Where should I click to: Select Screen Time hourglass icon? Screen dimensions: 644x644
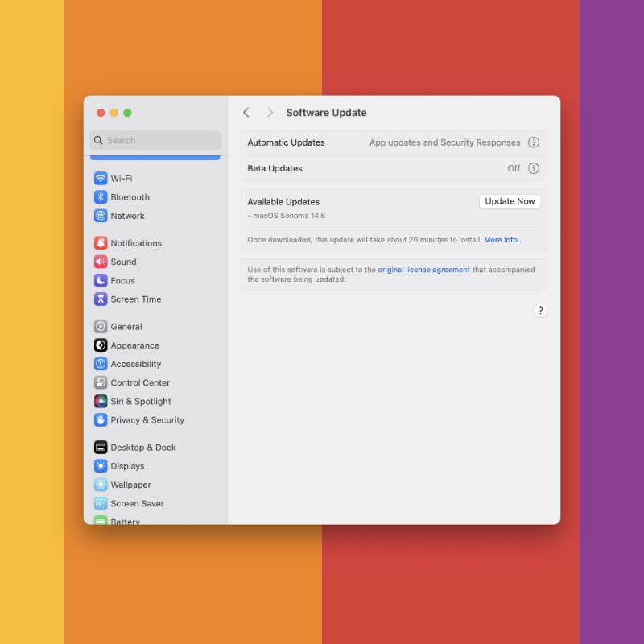[x=101, y=299]
